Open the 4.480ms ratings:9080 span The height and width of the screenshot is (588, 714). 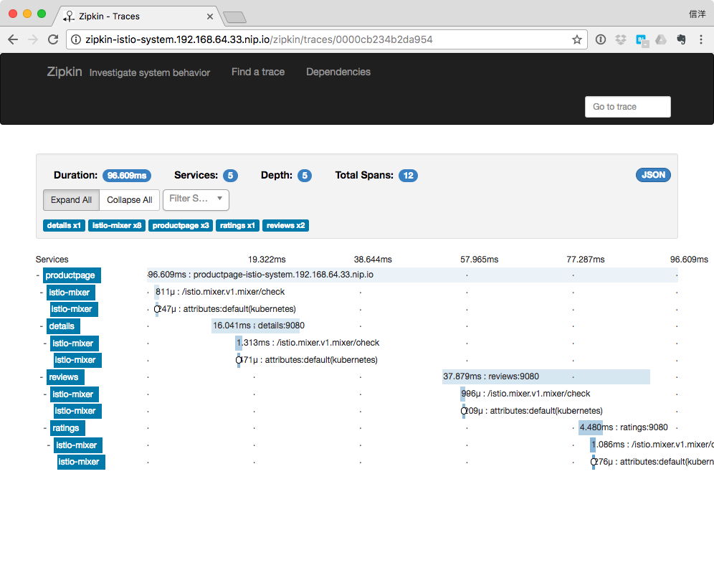click(x=591, y=427)
